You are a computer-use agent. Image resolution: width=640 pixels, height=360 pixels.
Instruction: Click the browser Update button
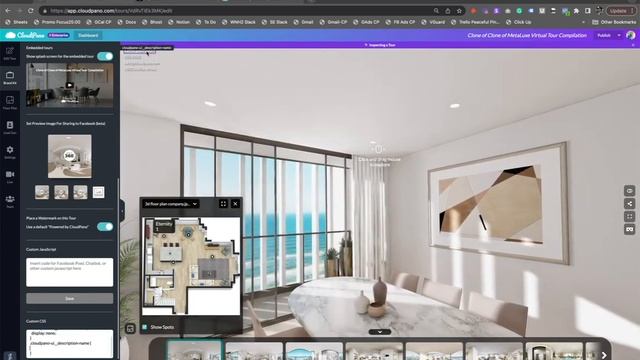[x=621, y=11]
